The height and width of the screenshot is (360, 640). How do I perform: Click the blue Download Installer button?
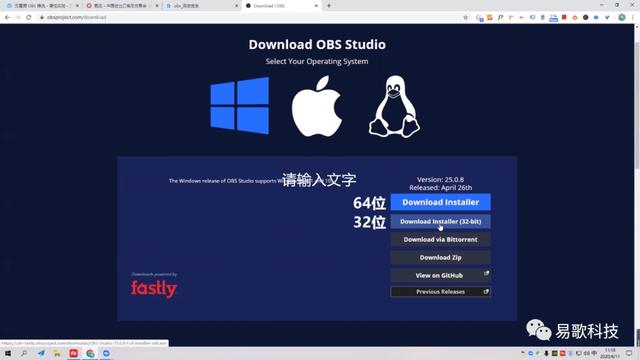(440, 202)
